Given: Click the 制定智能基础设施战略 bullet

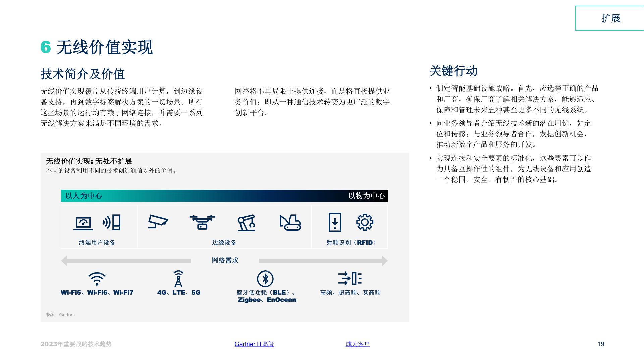Looking at the screenshot, I should point(517,99).
